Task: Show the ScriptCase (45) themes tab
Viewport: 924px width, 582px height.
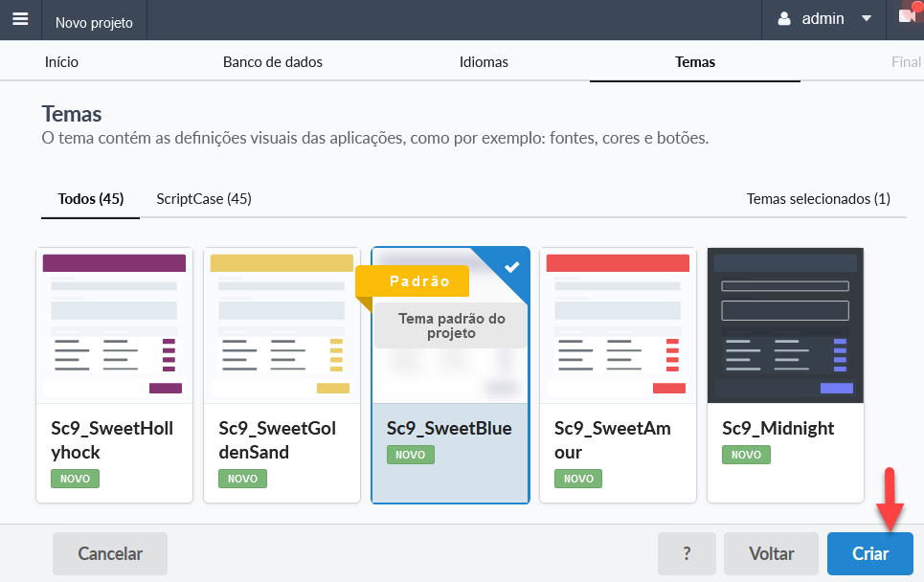Action: pyautogui.click(x=203, y=199)
